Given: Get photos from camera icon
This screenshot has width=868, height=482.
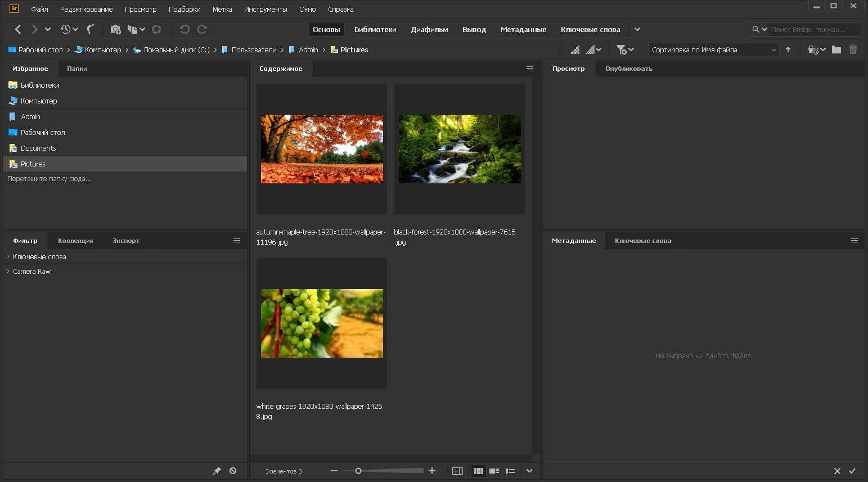Looking at the screenshot, I should coord(115,29).
